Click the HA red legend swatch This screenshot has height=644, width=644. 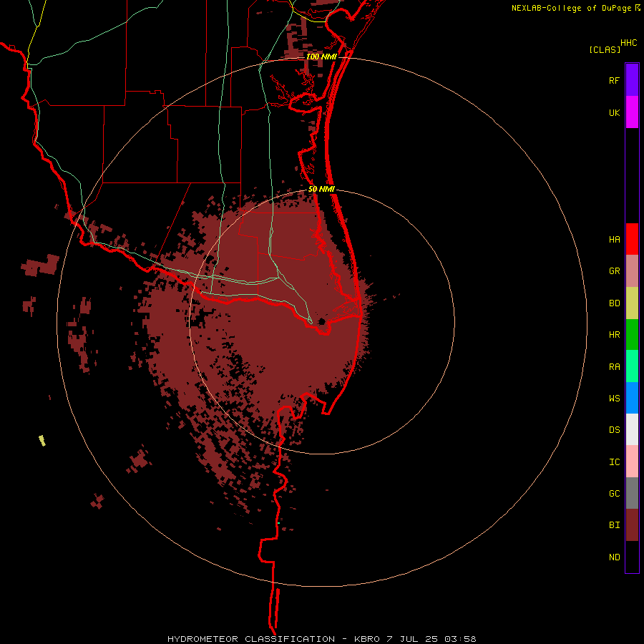point(632,239)
